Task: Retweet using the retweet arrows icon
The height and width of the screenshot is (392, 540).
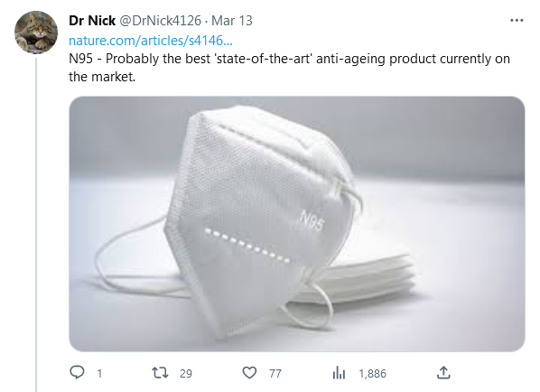Action: coord(160,373)
